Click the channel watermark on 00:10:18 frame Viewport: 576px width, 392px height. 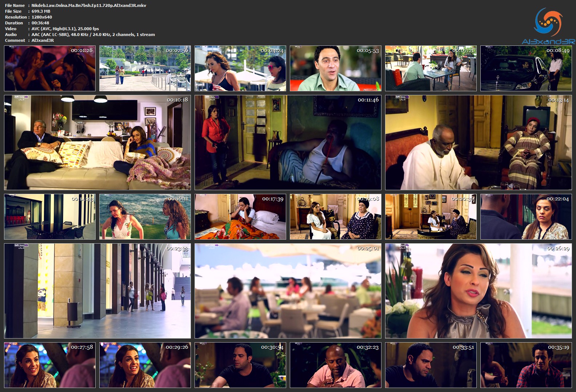(21, 98)
